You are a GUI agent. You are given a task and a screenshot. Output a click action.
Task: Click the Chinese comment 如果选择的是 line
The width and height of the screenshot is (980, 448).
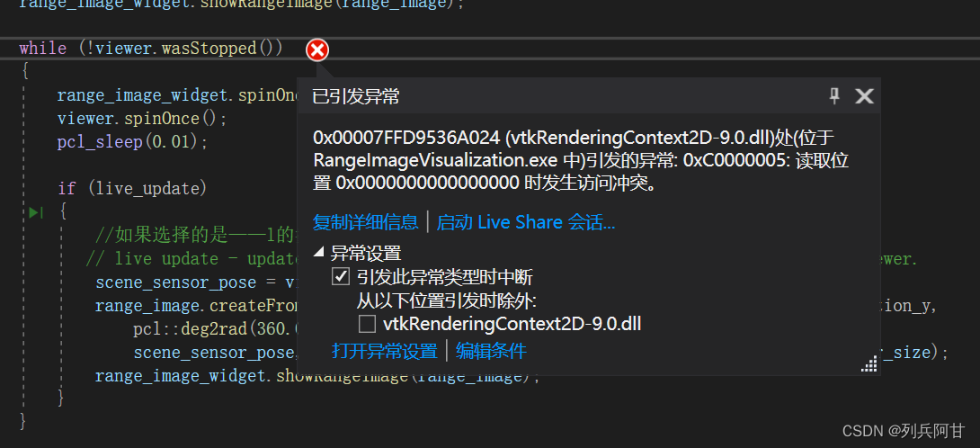click(x=196, y=236)
